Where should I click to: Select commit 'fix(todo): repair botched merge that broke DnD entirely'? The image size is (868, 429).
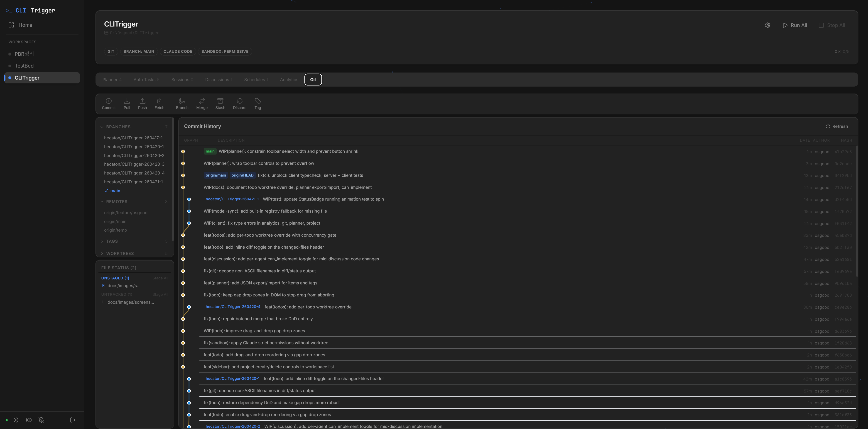coord(527,319)
